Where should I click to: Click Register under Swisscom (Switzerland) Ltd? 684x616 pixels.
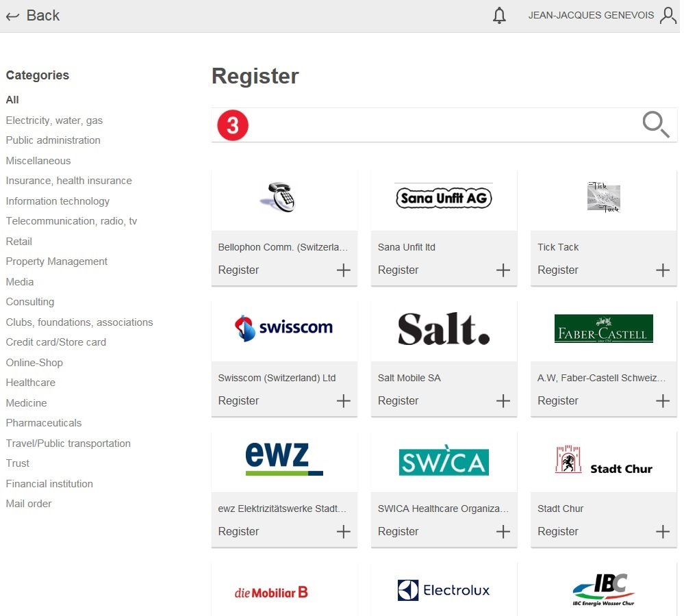pos(239,401)
